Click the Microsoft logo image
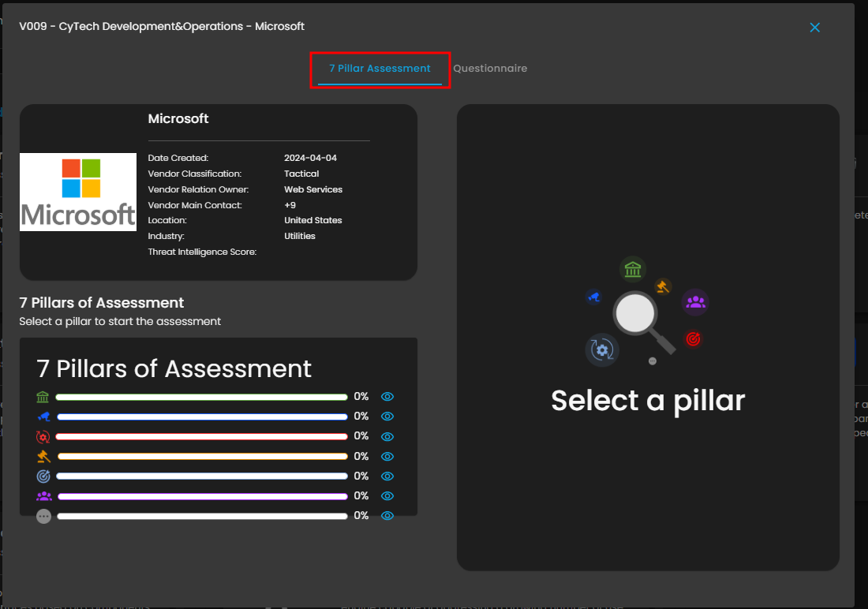This screenshot has width=868, height=609. click(78, 192)
